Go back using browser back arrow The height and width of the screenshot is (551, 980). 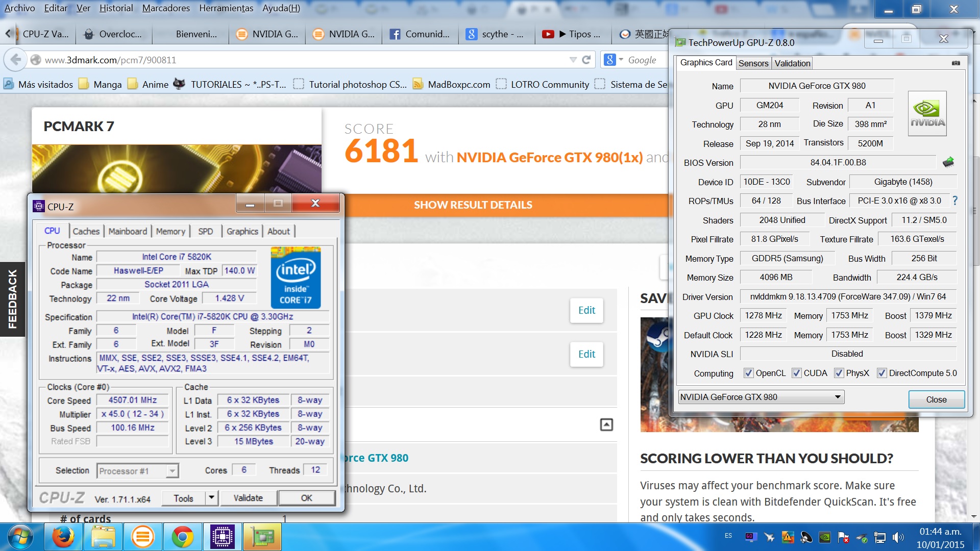point(16,60)
